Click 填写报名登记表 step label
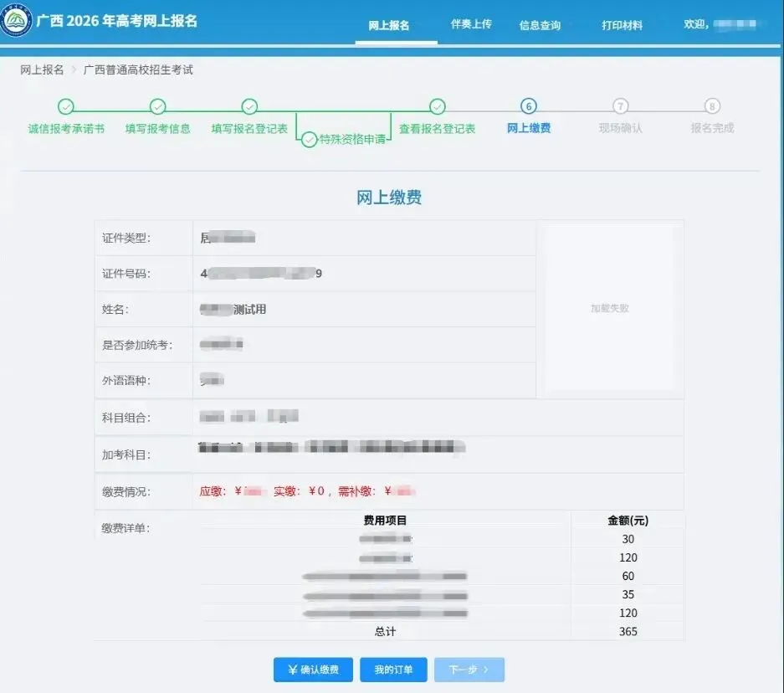This screenshot has width=784, height=693. pos(249,129)
